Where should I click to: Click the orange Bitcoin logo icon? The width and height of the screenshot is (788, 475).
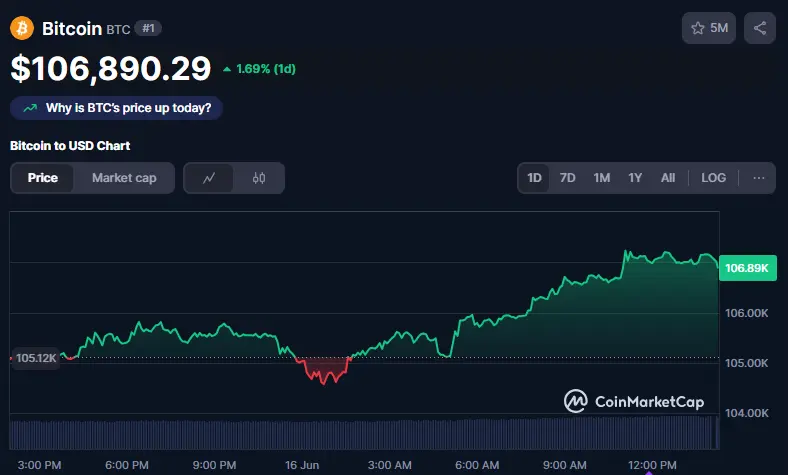22,28
